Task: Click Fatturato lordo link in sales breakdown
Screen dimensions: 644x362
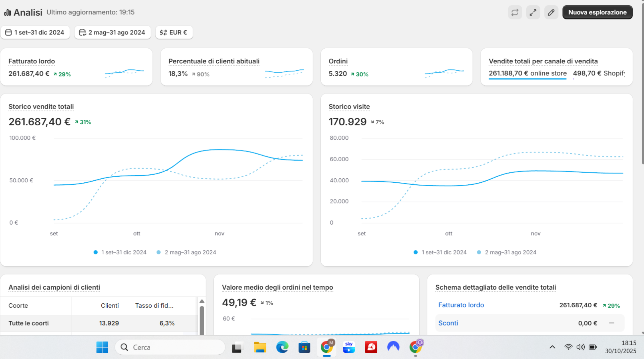Action: [461, 305]
